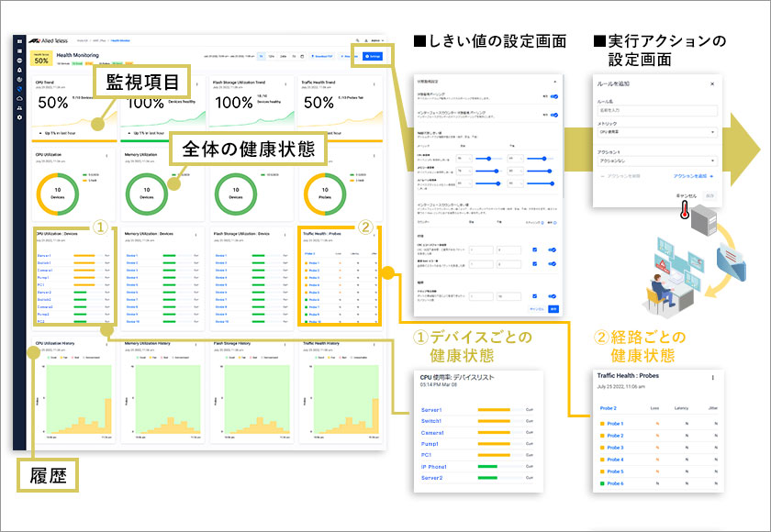The width and height of the screenshot is (771, 532).
Task: Collapse the threshold settings panel with the top arrow
Action: coord(556,82)
